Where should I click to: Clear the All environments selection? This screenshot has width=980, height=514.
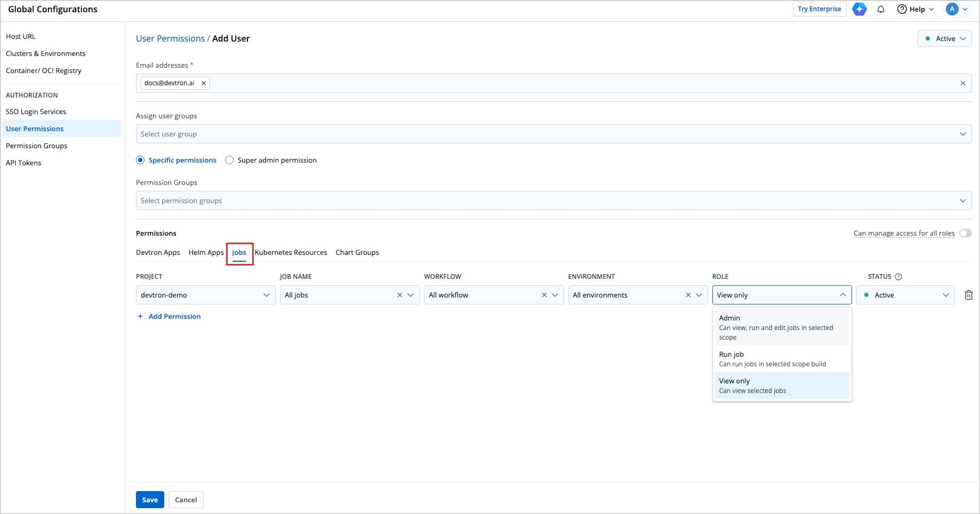pyautogui.click(x=688, y=295)
